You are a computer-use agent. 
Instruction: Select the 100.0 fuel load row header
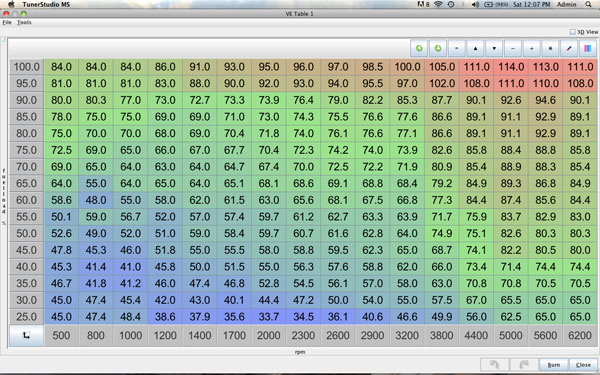26,67
